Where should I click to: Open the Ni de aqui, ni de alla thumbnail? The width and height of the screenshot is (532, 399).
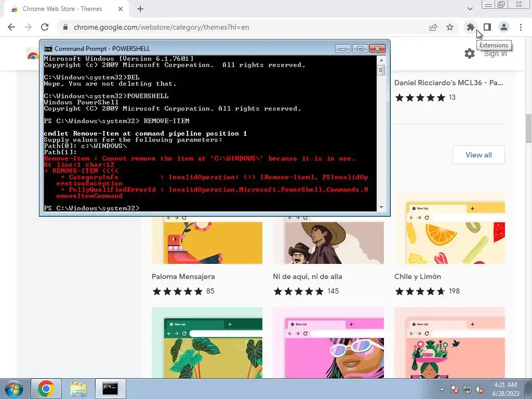click(328, 240)
